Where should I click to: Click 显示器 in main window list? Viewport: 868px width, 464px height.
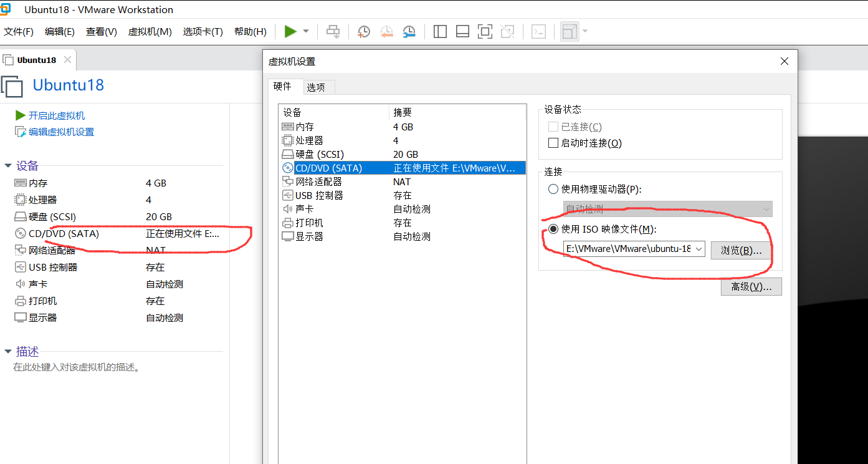click(42, 317)
